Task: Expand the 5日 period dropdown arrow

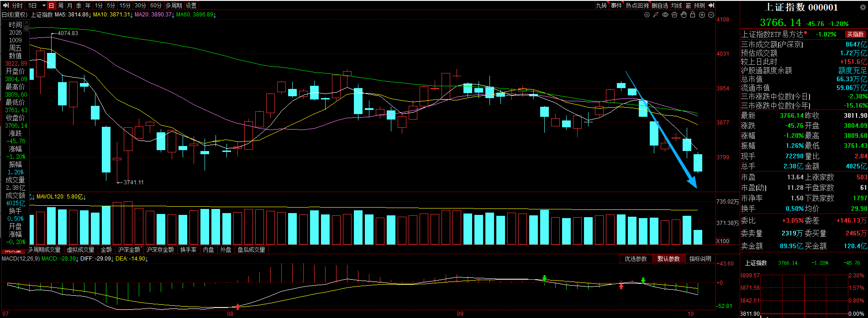Action: pyautogui.click(x=44, y=5)
